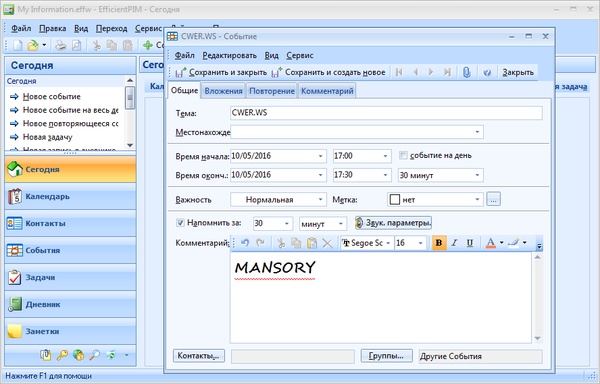Open font color dropdown arrow
The width and height of the screenshot is (600, 384).
pos(501,242)
